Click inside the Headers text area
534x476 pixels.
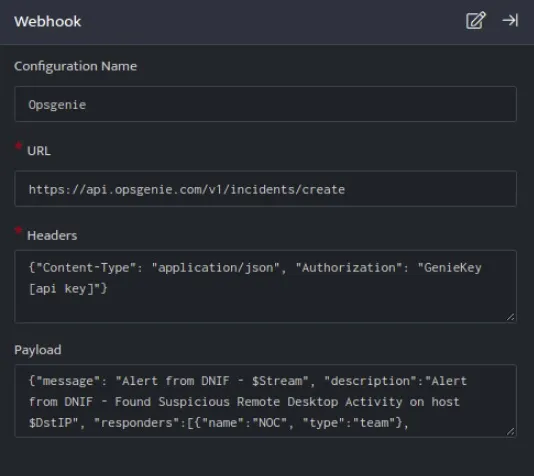[265, 286]
